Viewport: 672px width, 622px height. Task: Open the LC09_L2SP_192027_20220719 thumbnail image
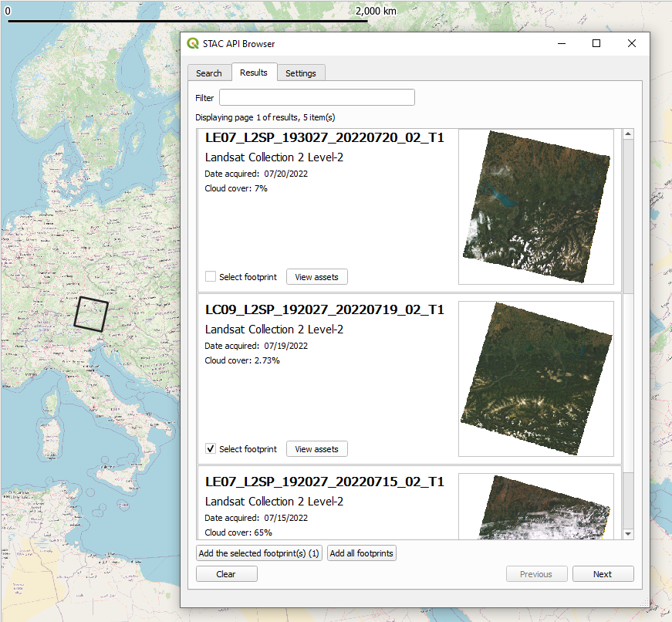pyautogui.click(x=535, y=379)
